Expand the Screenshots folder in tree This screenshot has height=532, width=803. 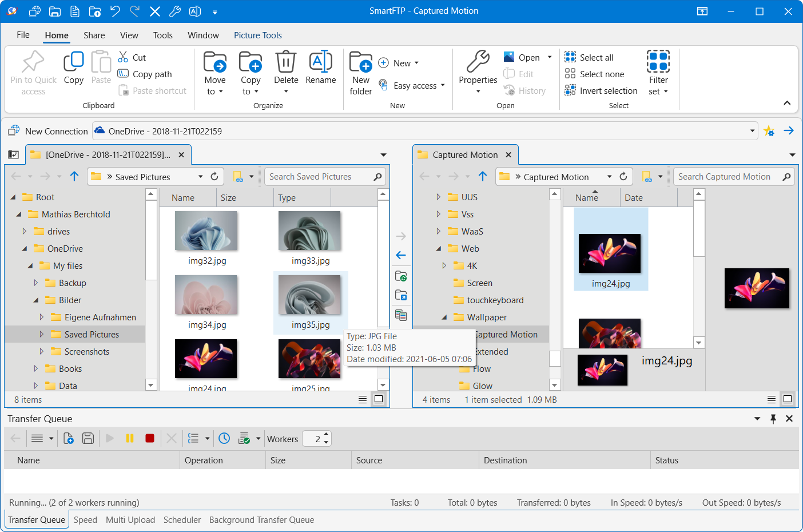coord(41,352)
